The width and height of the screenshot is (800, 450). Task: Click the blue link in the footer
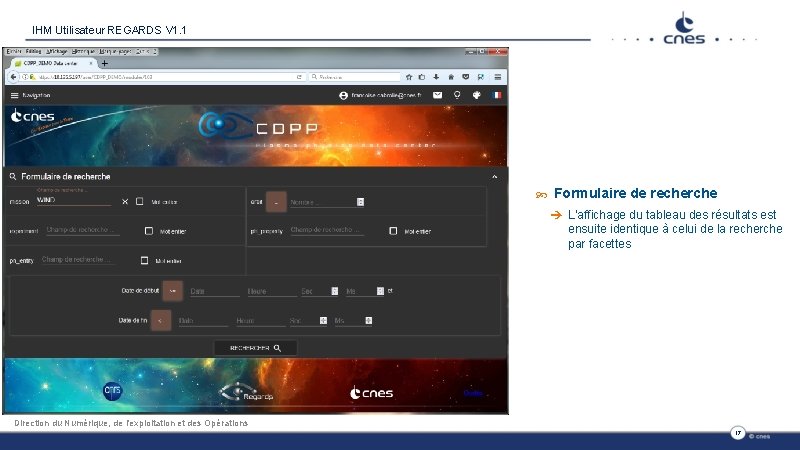(473, 393)
